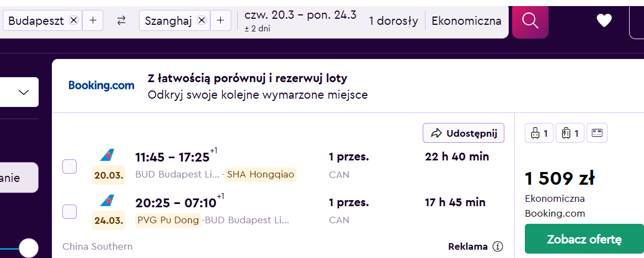Image resolution: width=644 pixels, height=258 pixels.
Task: Check the return 20:25 – 07:10 flight checkbox
Action: (x=70, y=211)
